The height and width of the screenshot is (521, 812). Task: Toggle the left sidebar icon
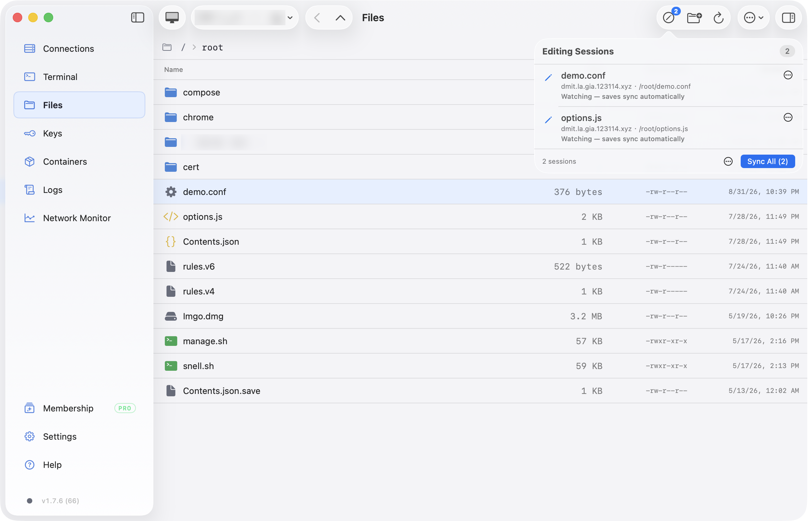(138, 17)
